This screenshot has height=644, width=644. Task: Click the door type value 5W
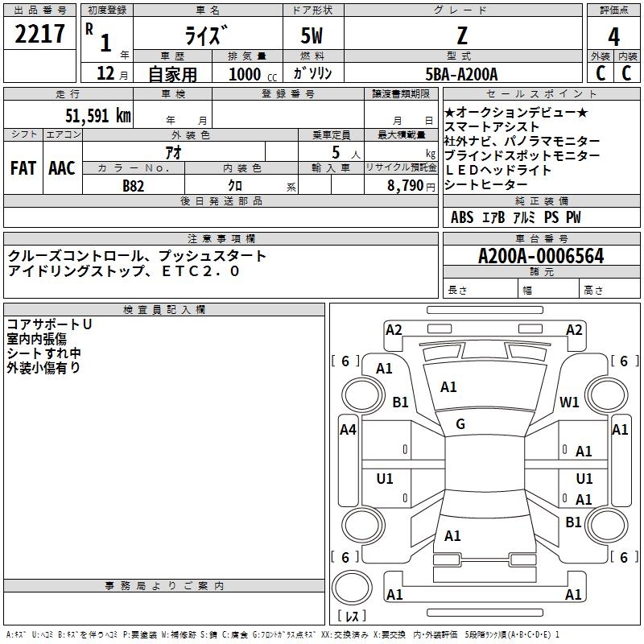click(x=312, y=35)
